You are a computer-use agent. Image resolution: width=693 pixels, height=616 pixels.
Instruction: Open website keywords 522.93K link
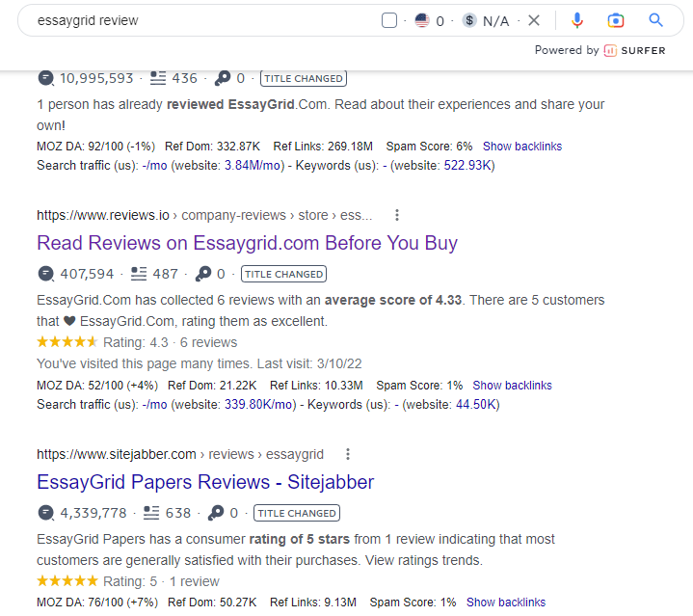467,165
